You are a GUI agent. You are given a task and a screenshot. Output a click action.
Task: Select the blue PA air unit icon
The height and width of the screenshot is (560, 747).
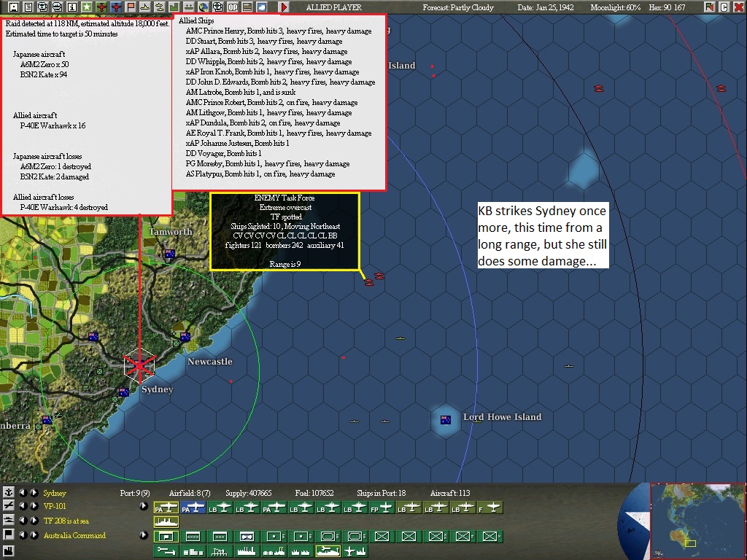coord(193,507)
